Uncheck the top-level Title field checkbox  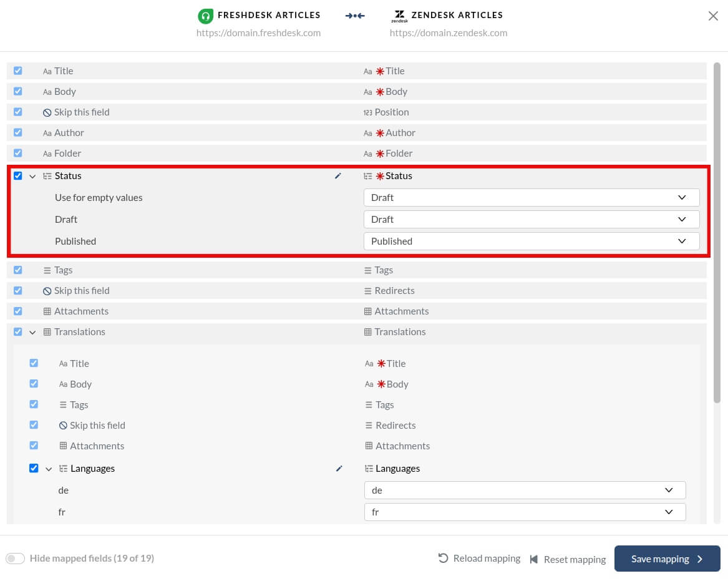[17, 71]
